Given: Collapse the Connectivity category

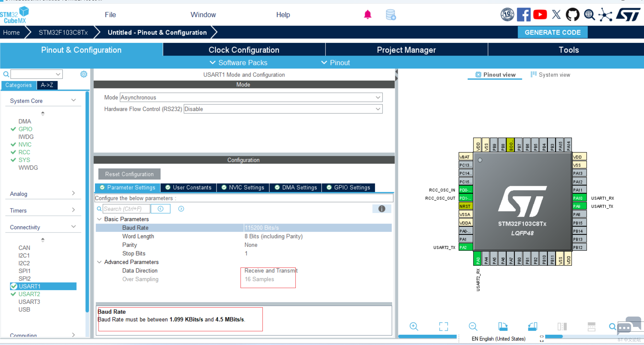Looking at the screenshot, I should tap(73, 227).
